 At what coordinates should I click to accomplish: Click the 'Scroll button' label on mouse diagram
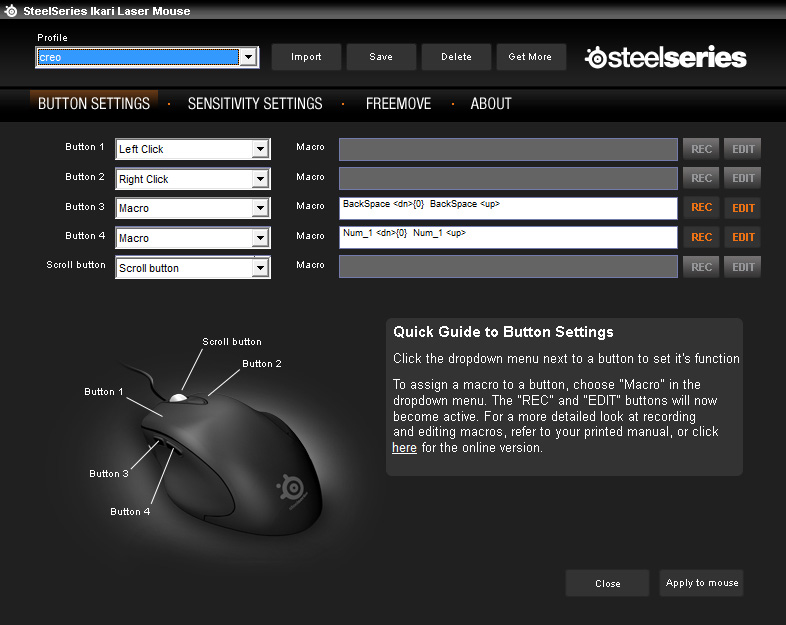click(232, 342)
